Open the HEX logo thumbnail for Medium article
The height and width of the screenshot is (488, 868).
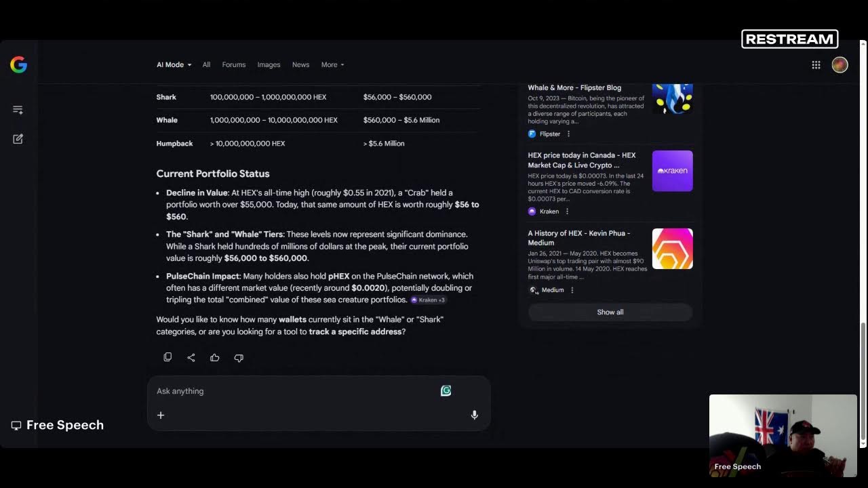pyautogui.click(x=673, y=249)
